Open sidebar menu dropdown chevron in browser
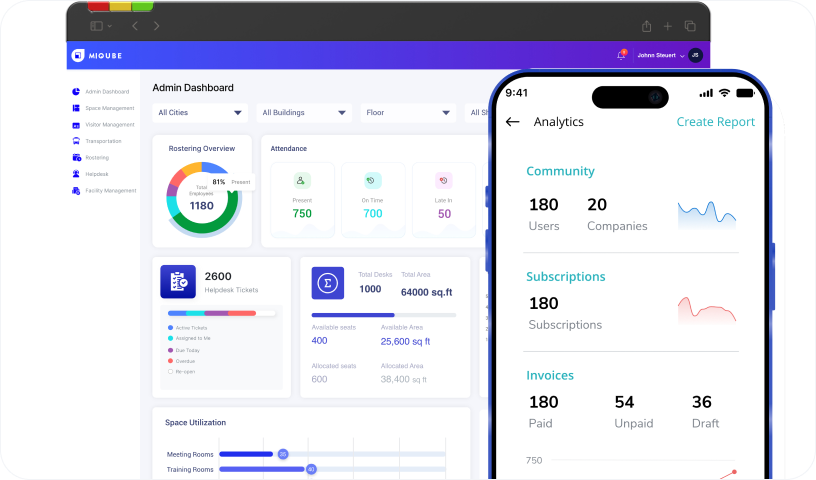The height and width of the screenshot is (480, 816). click(x=110, y=26)
